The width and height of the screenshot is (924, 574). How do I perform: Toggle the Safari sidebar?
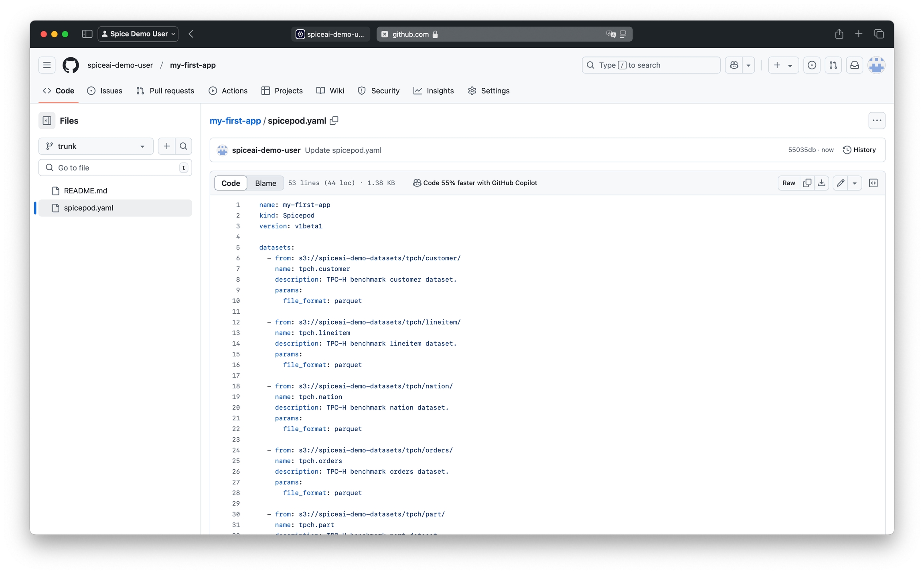coord(87,34)
